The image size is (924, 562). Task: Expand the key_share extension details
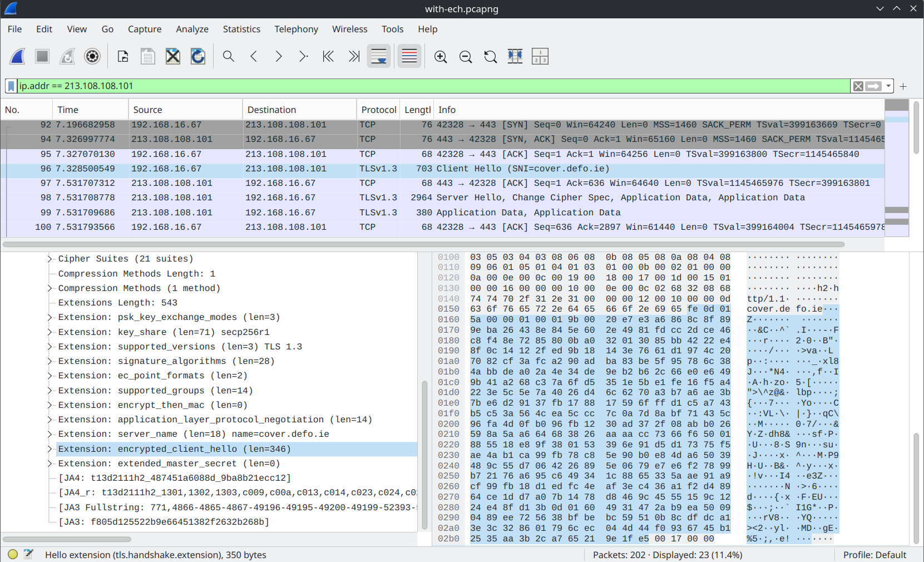pos(49,332)
